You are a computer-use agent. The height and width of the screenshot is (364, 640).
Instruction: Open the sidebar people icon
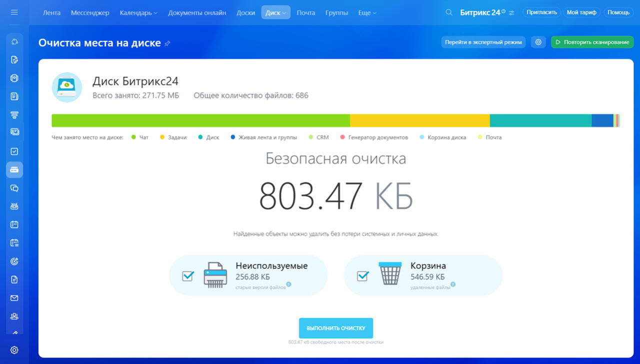[14, 316]
